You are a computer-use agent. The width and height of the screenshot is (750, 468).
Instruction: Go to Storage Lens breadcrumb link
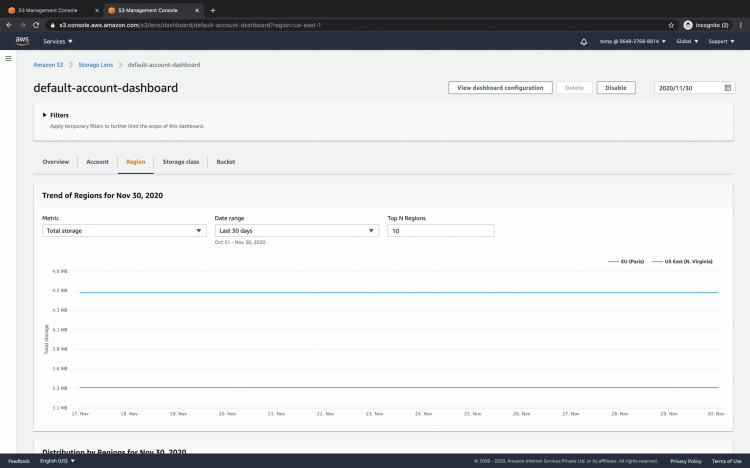click(96, 64)
